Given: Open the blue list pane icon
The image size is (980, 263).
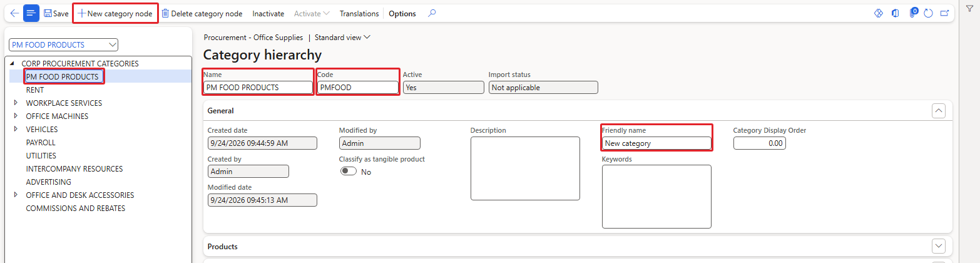Looking at the screenshot, I should click(31, 13).
